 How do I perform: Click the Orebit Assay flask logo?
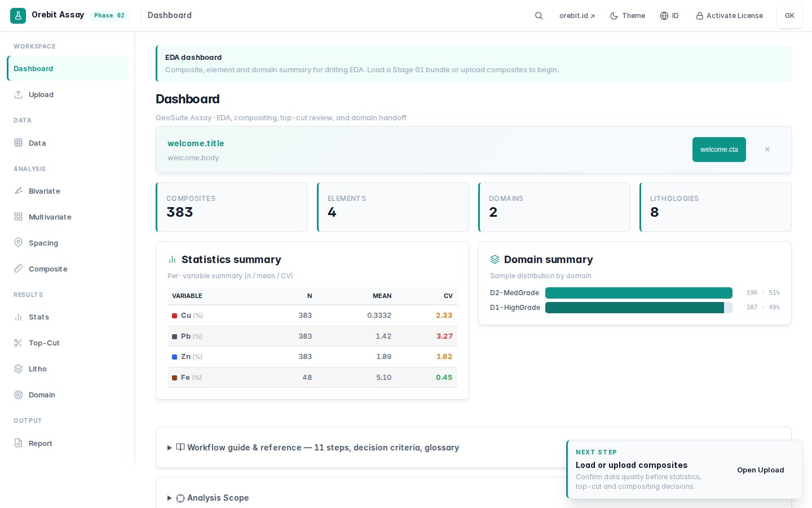click(x=18, y=16)
